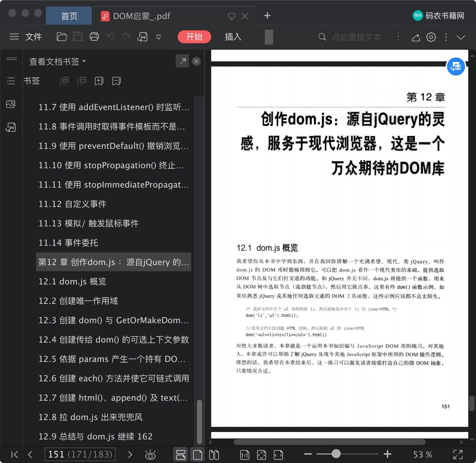Open bookmark 11.7 使用 addEventListener()
476x463 pixels.
[114, 107]
